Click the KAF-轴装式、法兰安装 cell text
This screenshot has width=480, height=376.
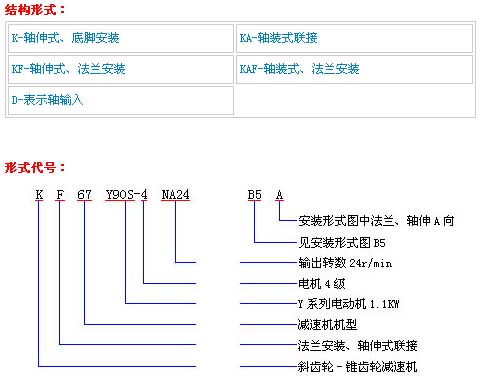click(299, 69)
